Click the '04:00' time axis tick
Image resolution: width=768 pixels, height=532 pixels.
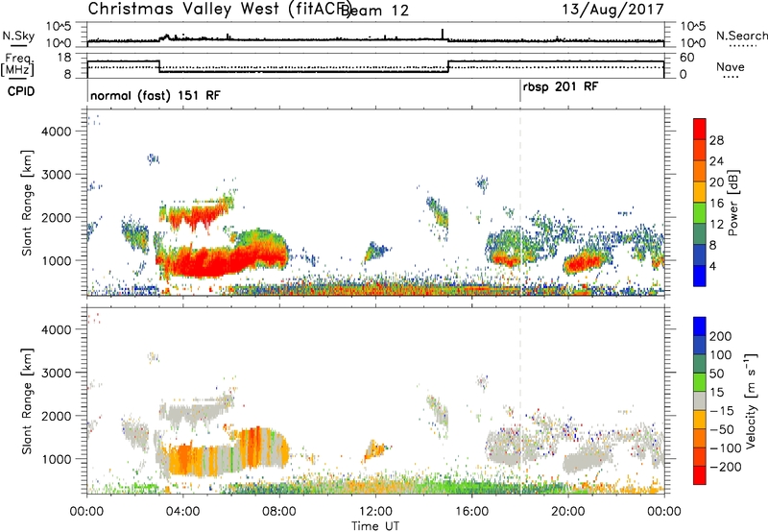(182, 512)
